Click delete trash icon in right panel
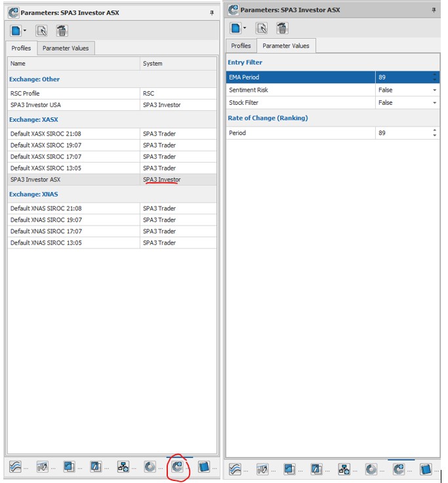Screen dimensions: 448x483 [x=282, y=28]
